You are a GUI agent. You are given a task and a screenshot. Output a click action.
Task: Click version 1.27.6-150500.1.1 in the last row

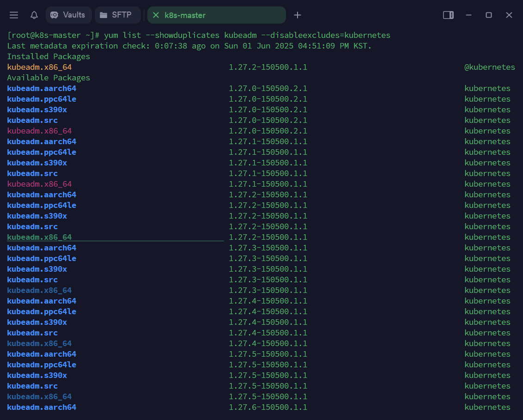click(x=268, y=408)
